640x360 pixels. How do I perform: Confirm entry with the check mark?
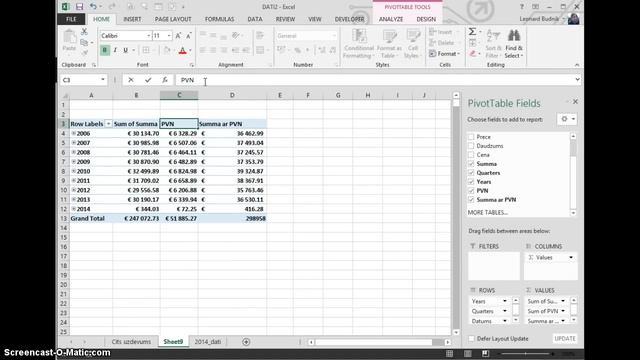[148, 80]
